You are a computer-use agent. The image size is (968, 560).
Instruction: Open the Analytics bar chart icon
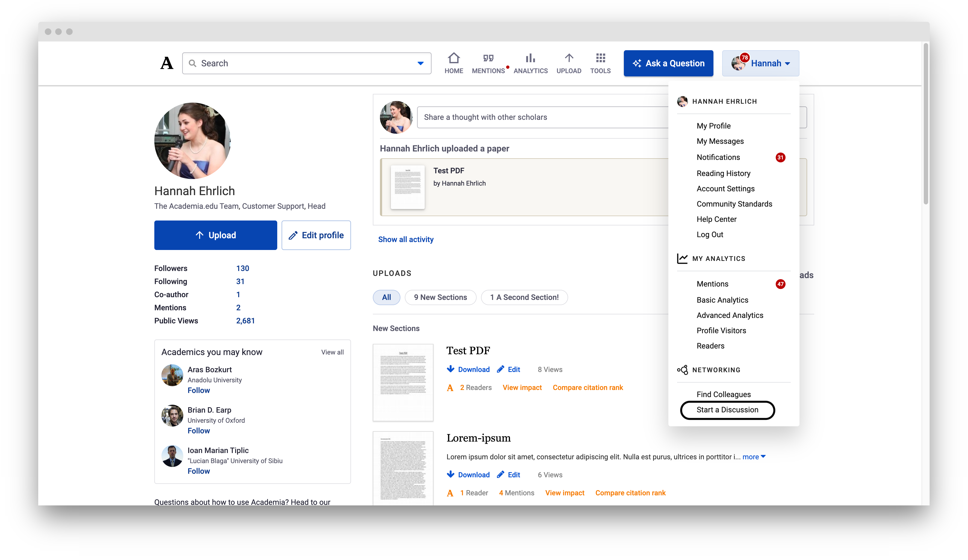(530, 58)
